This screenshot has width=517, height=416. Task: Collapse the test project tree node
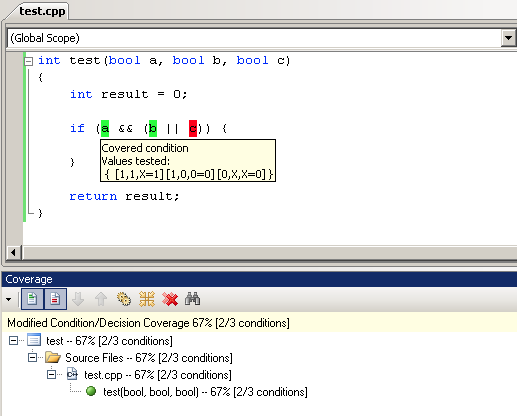coord(13,341)
